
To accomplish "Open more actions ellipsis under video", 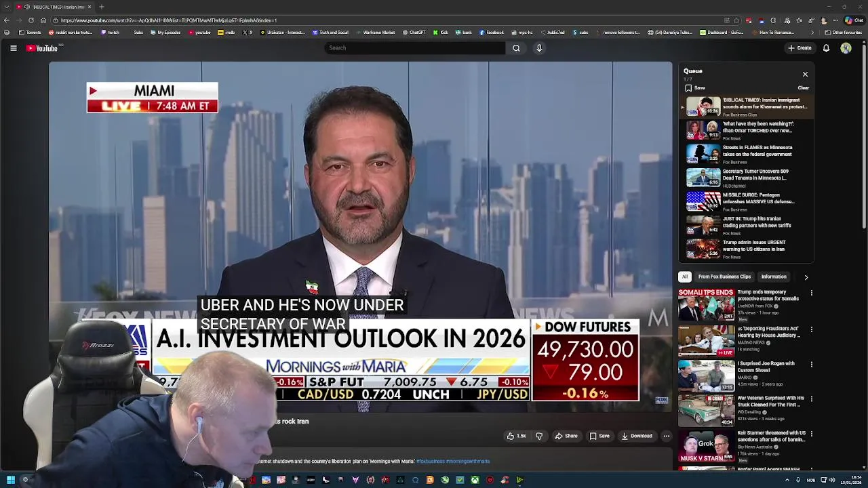I will tap(667, 436).
